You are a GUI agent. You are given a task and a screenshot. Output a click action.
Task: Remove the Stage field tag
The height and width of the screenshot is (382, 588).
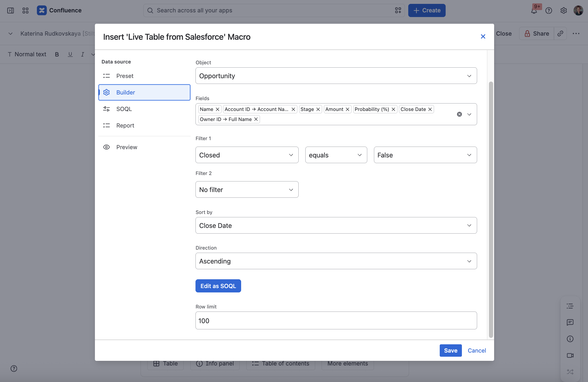coord(318,109)
